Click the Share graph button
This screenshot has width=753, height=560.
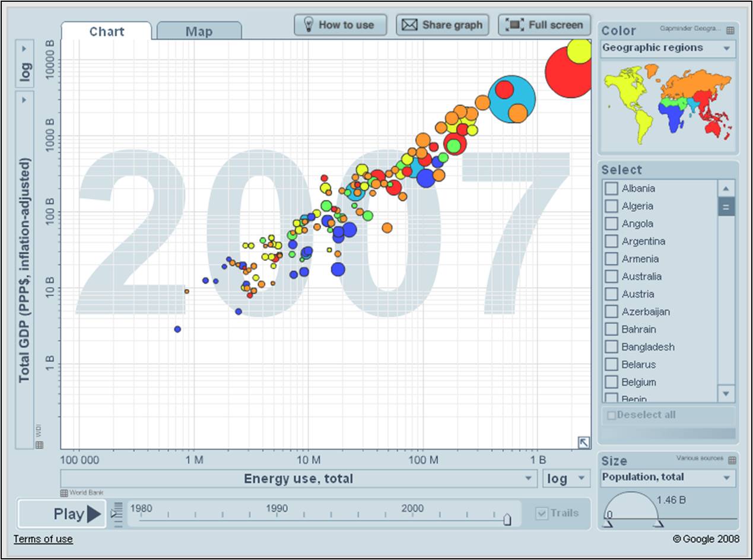click(442, 25)
